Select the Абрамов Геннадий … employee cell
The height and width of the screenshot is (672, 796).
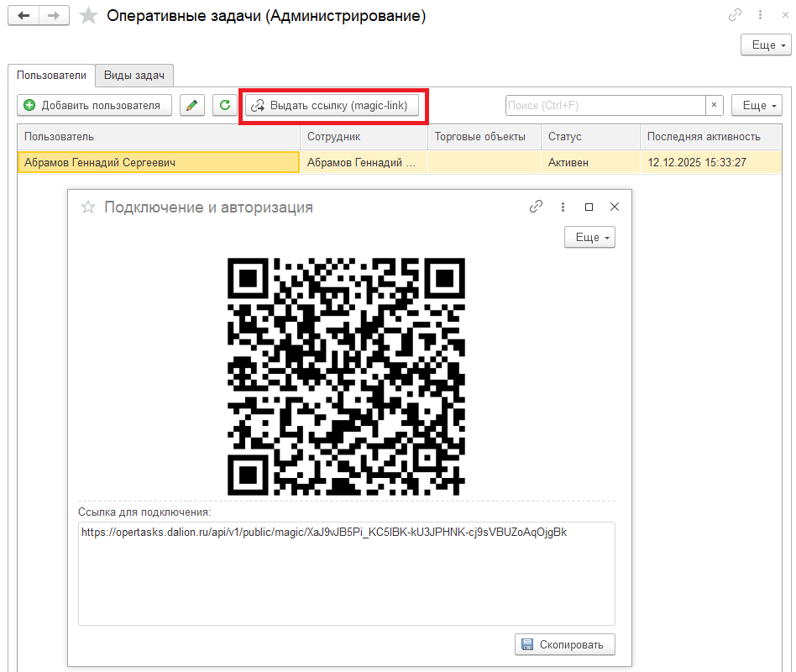(x=364, y=162)
